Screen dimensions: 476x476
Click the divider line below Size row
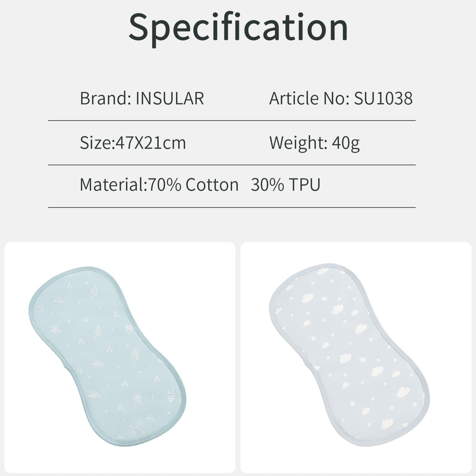tap(232, 165)
